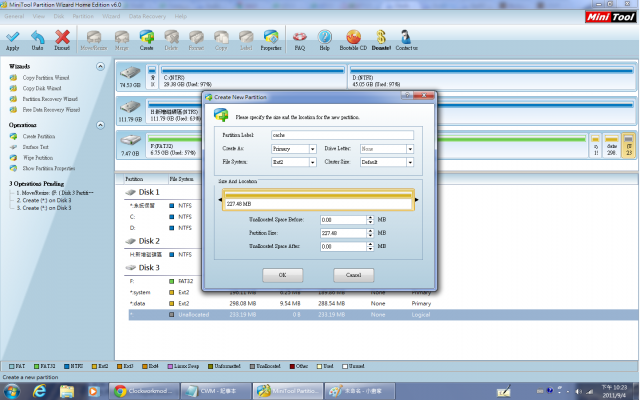640x400 pixels.
Task: Click the 111.79 GB disk icon
Action: tap(130, 107)
